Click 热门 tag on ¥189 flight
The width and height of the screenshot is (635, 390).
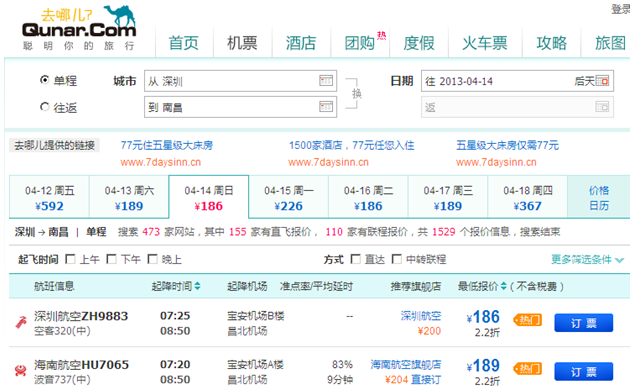tap(527, 369)
